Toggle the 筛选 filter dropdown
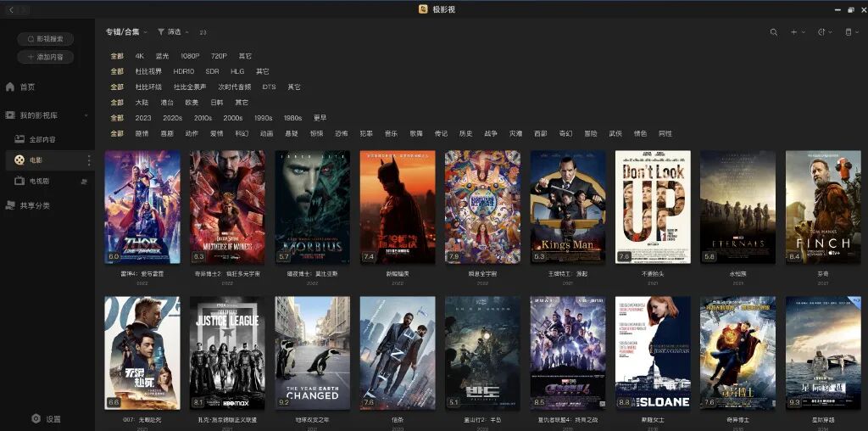Viewport: 868px width, 431px height. tap(173, 32)
